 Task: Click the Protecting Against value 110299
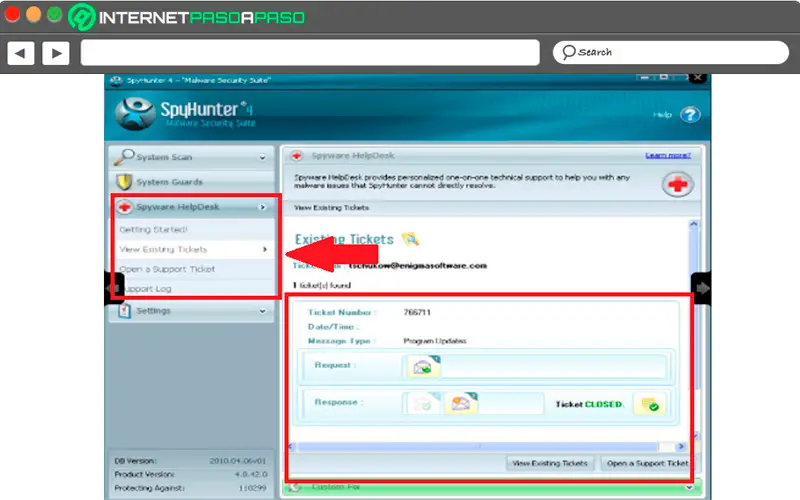coord(253,488)
